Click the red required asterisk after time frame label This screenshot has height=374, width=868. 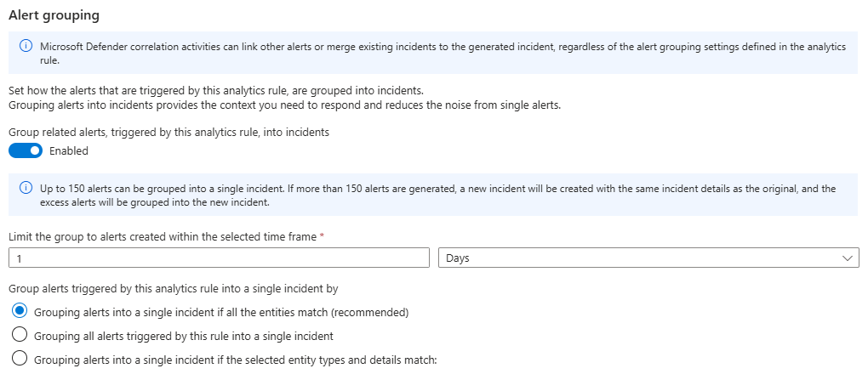tap(322, 235)
